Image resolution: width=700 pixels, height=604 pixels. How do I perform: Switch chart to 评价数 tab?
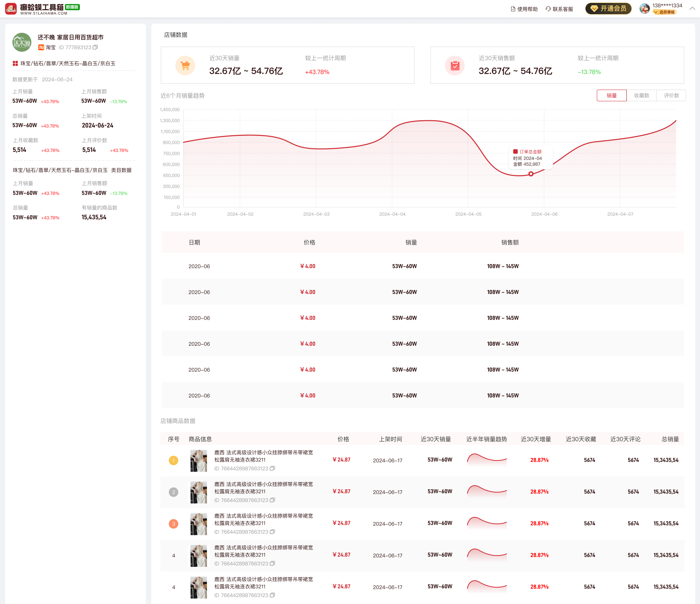click(x=671, y=95)
